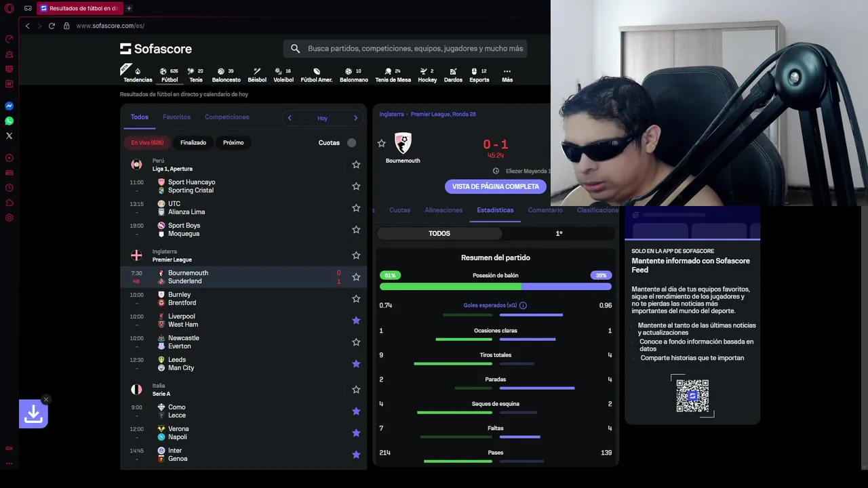Filter matches by Próximo
Image resolution: width=868 pixels, height=488 pixels.
[x=233, y=142]
